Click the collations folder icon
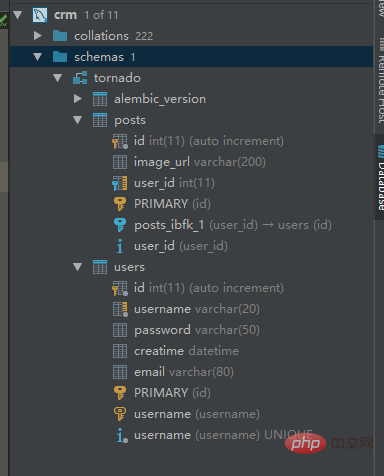Viewport: 384px width, 476px height. coord(60,36)
